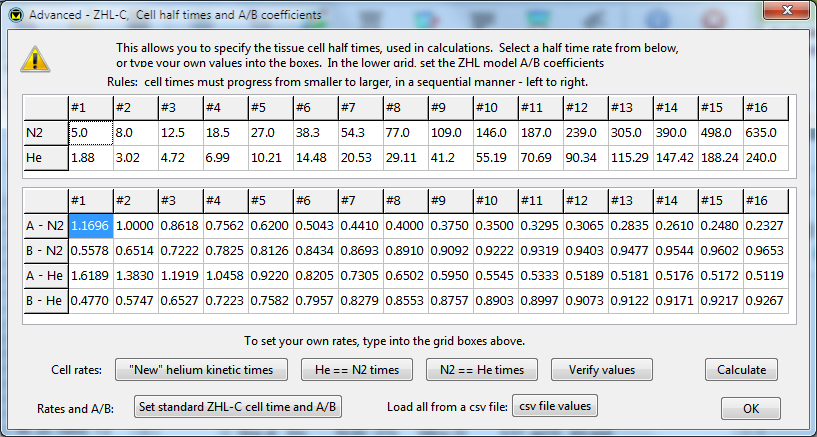This screenshot has width=817, height=437.
Task: Click the He == N2 times button
Action: pyautogui.click(x=357, y=370)
